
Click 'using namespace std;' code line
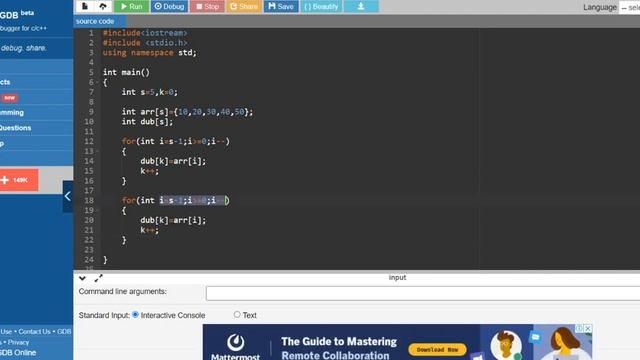(149, 53)
